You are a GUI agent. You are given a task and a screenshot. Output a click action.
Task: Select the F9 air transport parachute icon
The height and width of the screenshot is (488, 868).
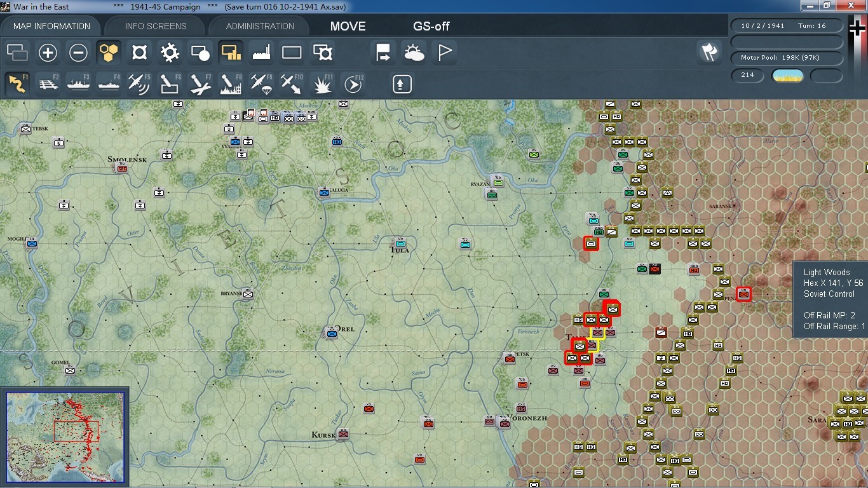[261, 84]
